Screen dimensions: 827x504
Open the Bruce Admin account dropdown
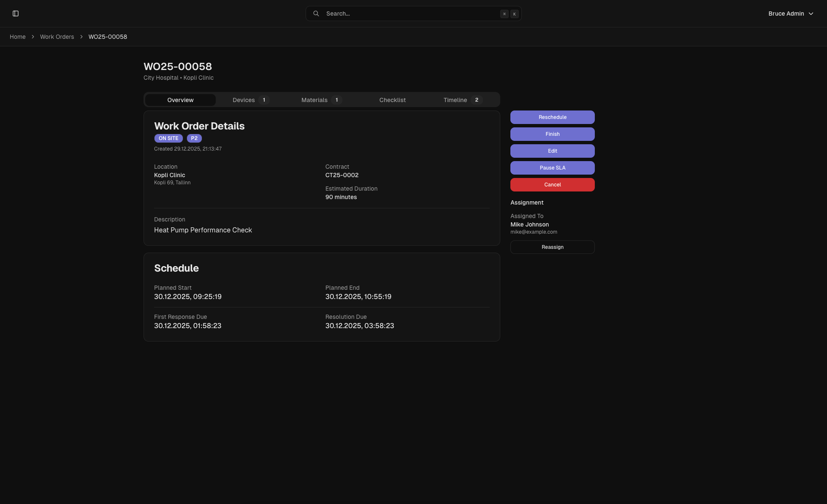pyautogui.click(x=791, y=13)
